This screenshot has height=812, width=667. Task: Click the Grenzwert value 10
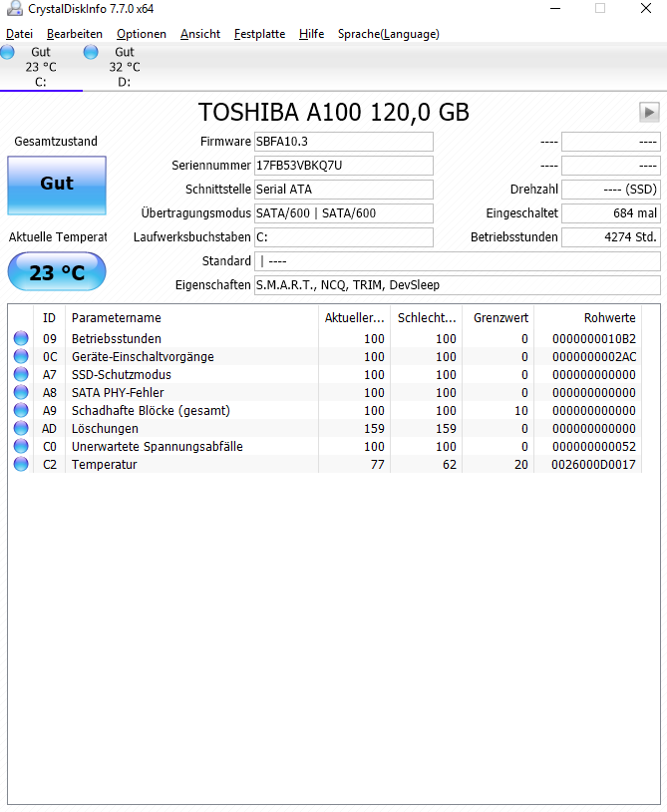521,411
